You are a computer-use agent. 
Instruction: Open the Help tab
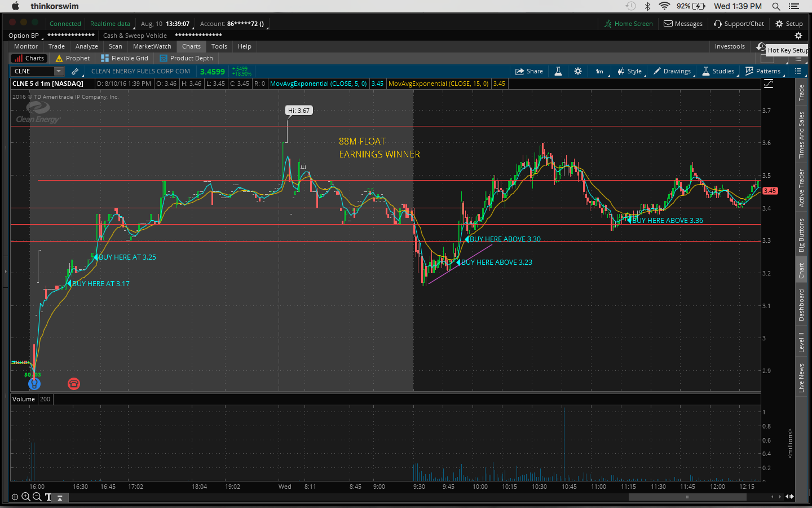[245, 46]
